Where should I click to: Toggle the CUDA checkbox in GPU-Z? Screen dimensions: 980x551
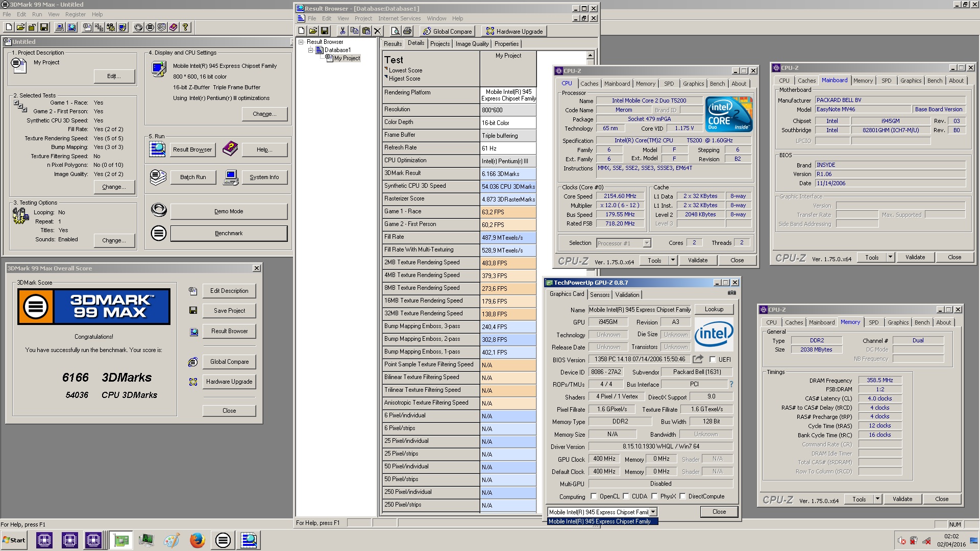pos(626,496)
